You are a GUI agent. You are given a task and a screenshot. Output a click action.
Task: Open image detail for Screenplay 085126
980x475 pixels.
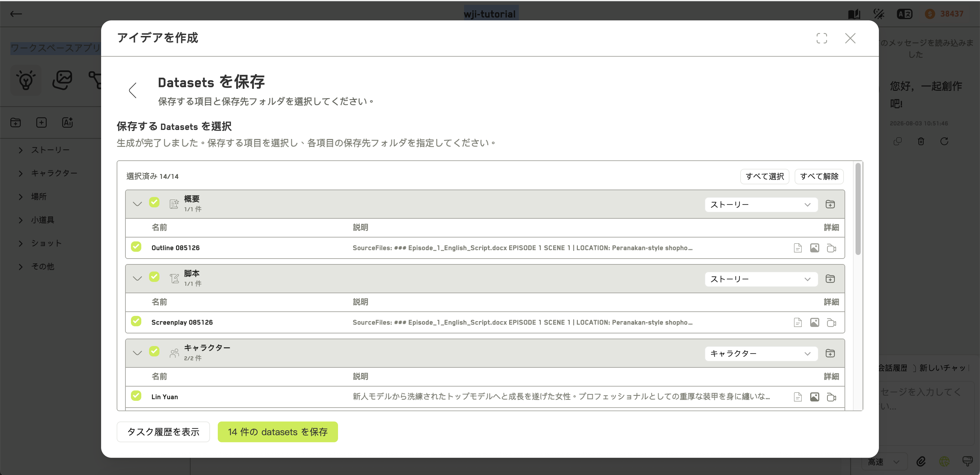tap(814, 322)
